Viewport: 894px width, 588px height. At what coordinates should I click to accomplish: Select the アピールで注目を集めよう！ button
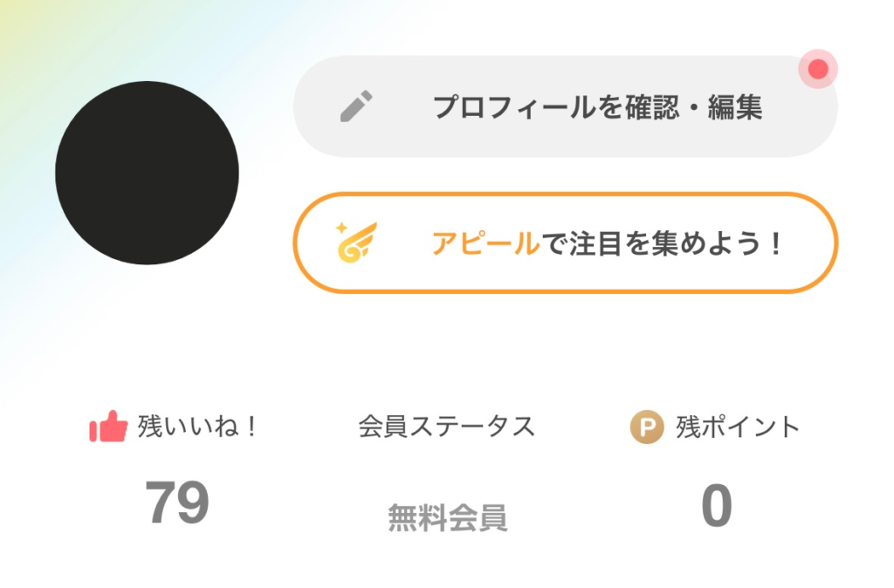[566, 243]
